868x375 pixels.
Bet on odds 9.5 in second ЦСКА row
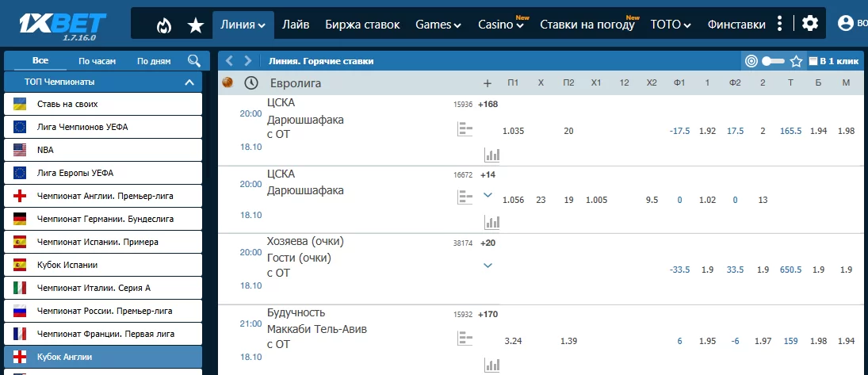(x=652, y=200)
